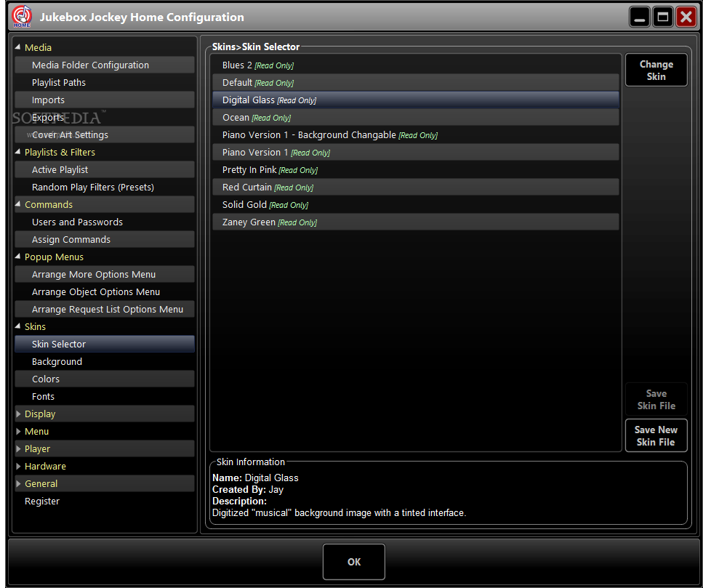Expand the Menu section arrow
Viewport: 703px width, 588px height.
18,431
